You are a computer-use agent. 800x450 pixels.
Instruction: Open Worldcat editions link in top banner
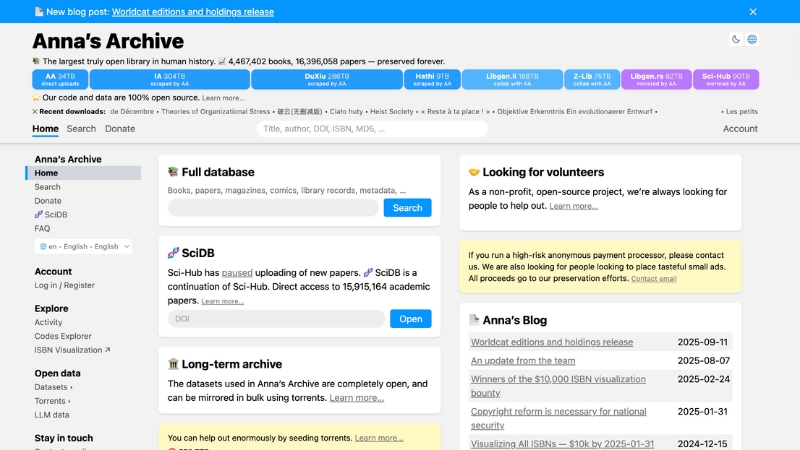point(193,12)
